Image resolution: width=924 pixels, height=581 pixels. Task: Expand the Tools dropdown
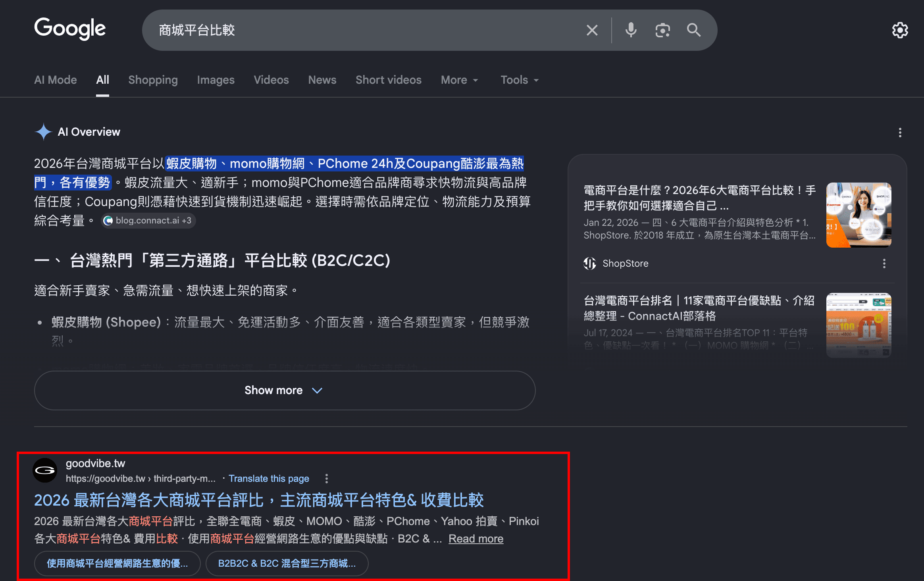click(520, 80)
